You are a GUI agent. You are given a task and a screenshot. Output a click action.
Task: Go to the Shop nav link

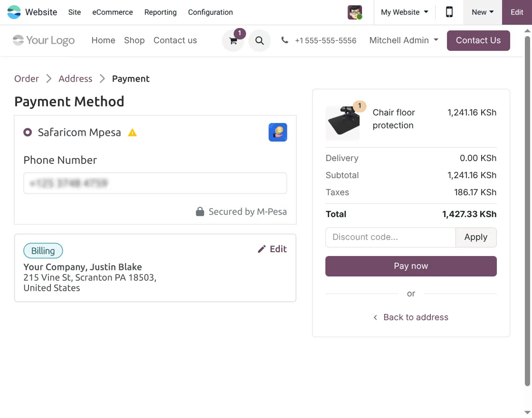pyautogui.click(x=134, y=40)
